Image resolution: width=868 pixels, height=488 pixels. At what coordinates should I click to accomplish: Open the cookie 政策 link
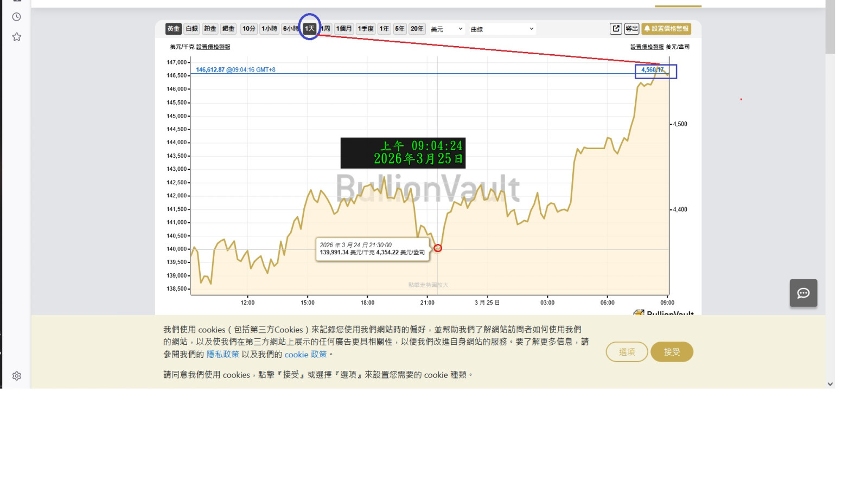tap(306, 354)
